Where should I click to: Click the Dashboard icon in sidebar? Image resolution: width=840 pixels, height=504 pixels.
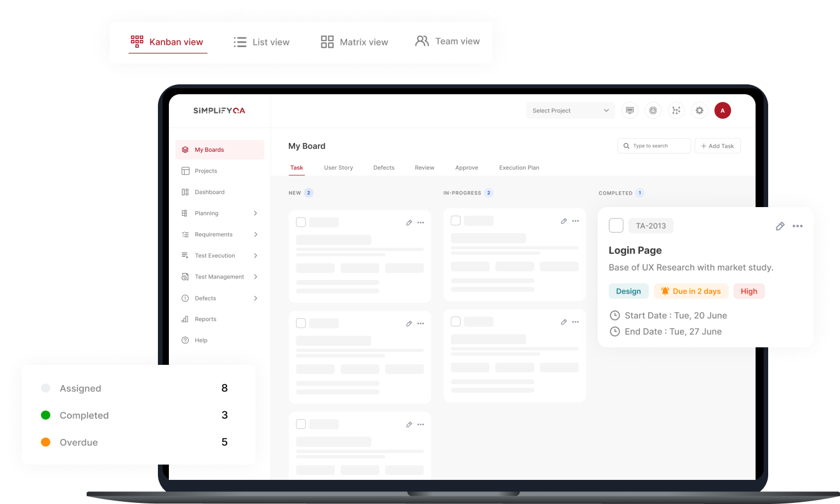coord(185,192)
